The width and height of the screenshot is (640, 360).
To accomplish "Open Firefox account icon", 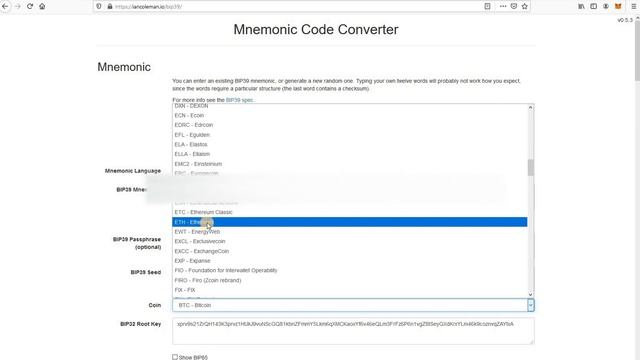I will coord(606,6).
